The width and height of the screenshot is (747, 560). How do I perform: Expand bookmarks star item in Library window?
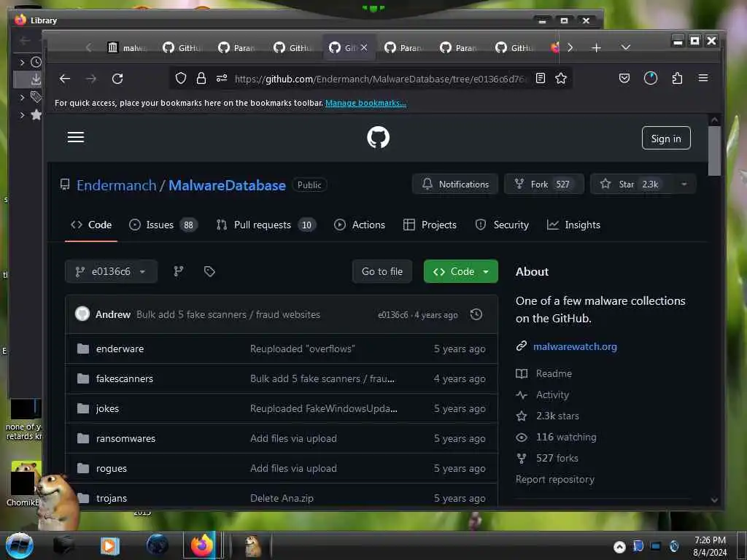coord(22,114)
